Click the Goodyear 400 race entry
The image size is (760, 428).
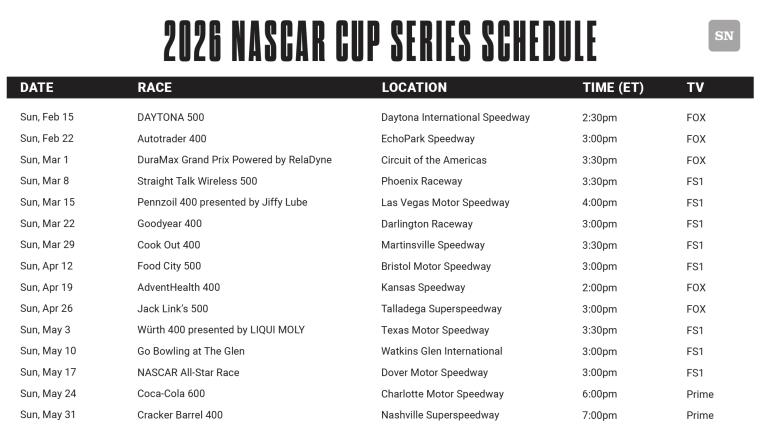[169, 224]
